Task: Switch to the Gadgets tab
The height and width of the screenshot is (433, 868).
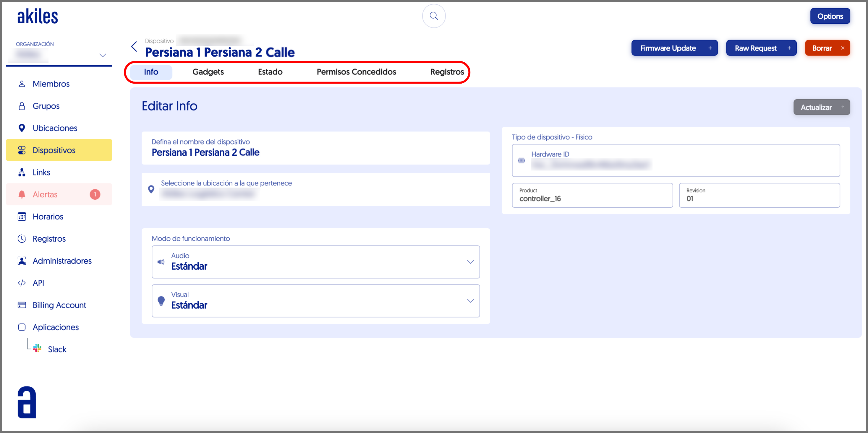Action: (208, 72)
